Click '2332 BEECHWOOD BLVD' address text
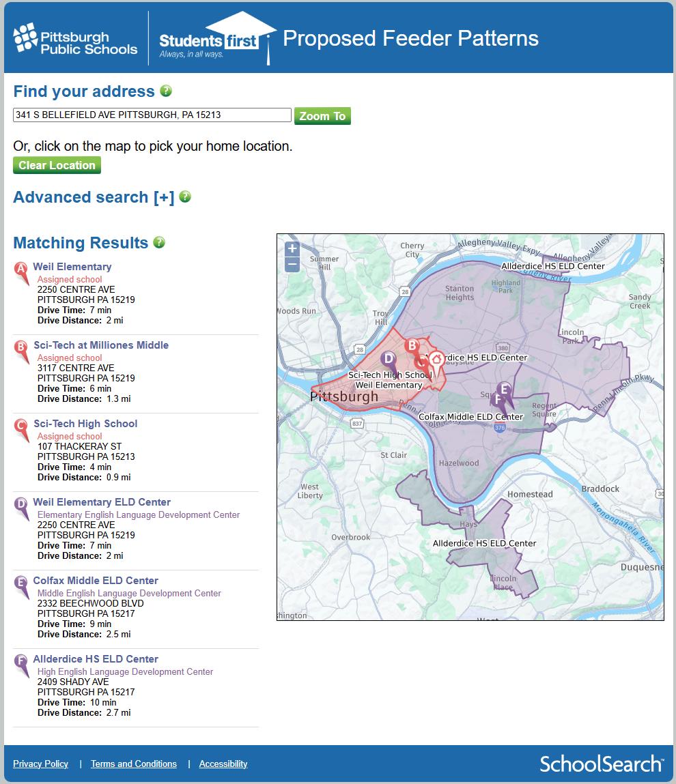This screenshot has width=676, height=784. [x=91, y=603]
